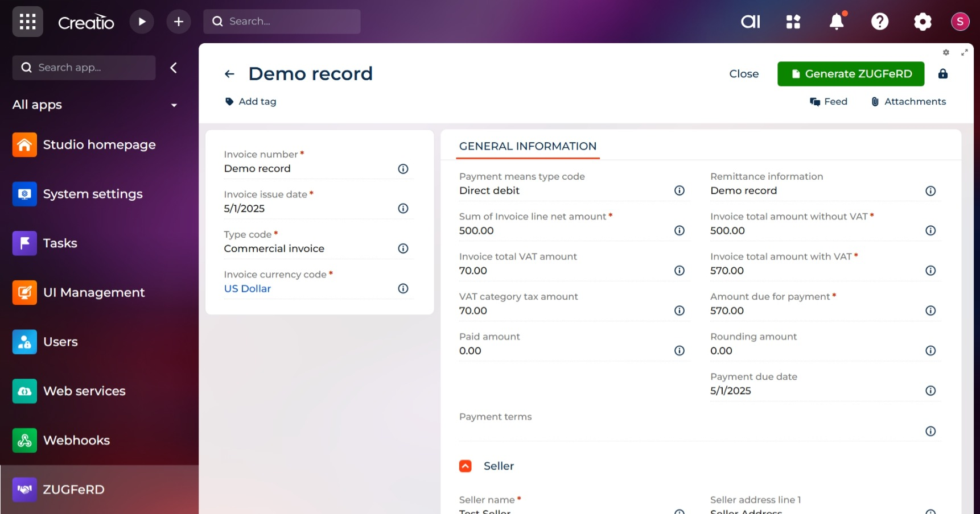Open the Creatio AI assistant icon
The width and height of the screenshot is (980, 514).
pos(750,22)
